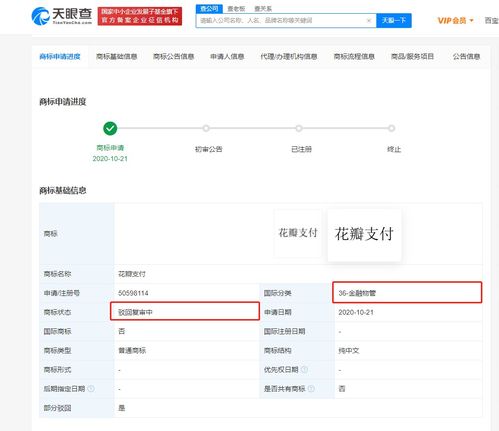
Task: Open the 商品/服务项目 tab
Action: tap(412, 57)
